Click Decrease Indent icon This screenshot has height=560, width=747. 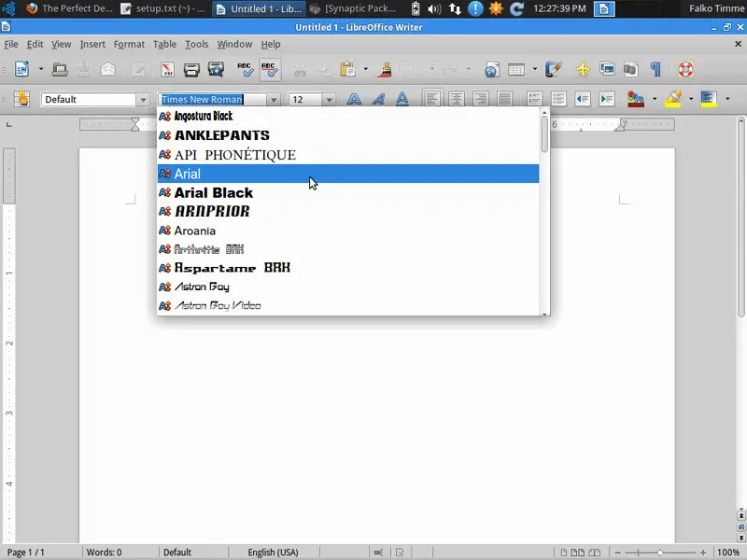(583, 99)
